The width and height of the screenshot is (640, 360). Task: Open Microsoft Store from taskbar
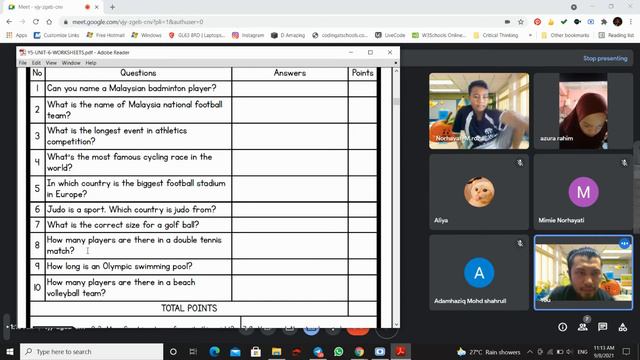pyautogui.click(x=256, y=351)
